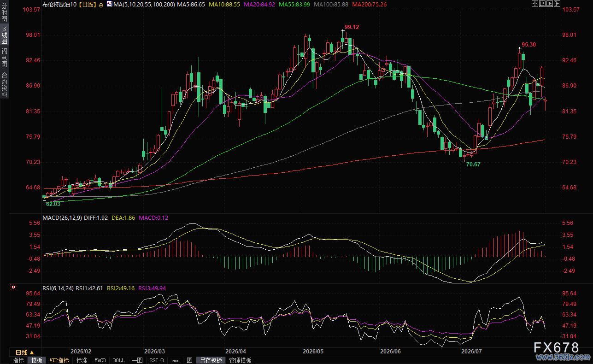Viewport: 593px width, 364px height.
Task: Click 另存模板 to save template
Action: point(211,360)
